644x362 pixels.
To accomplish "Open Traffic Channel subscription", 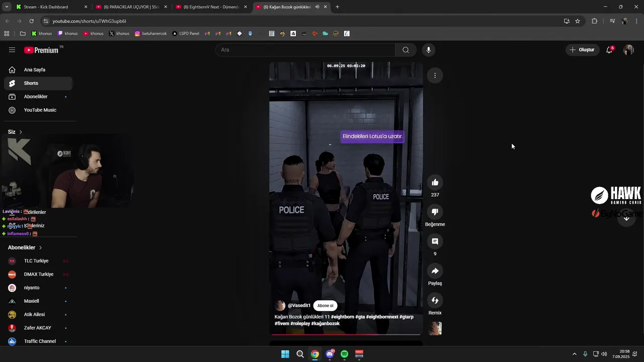I will click(x=38, y=341).
